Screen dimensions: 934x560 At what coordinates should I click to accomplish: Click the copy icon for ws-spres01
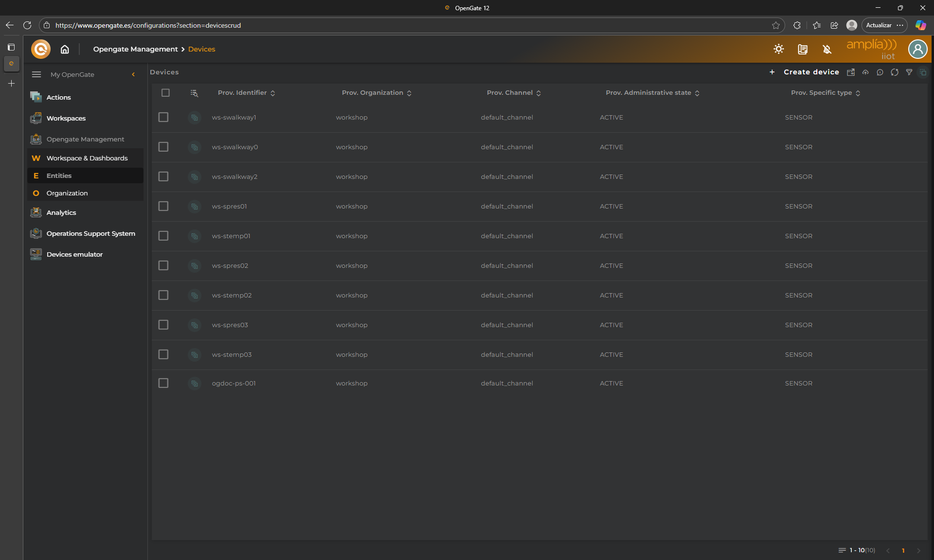(x=194, y=207)
